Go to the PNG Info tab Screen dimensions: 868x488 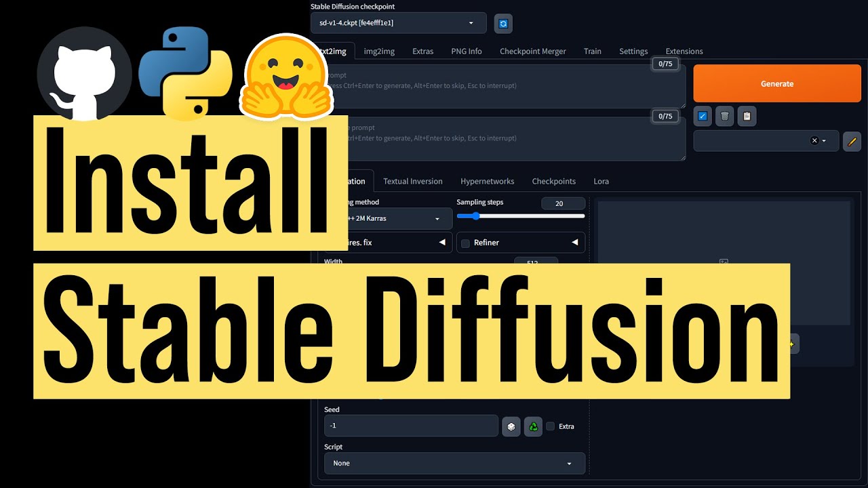[x=467, y=52]
